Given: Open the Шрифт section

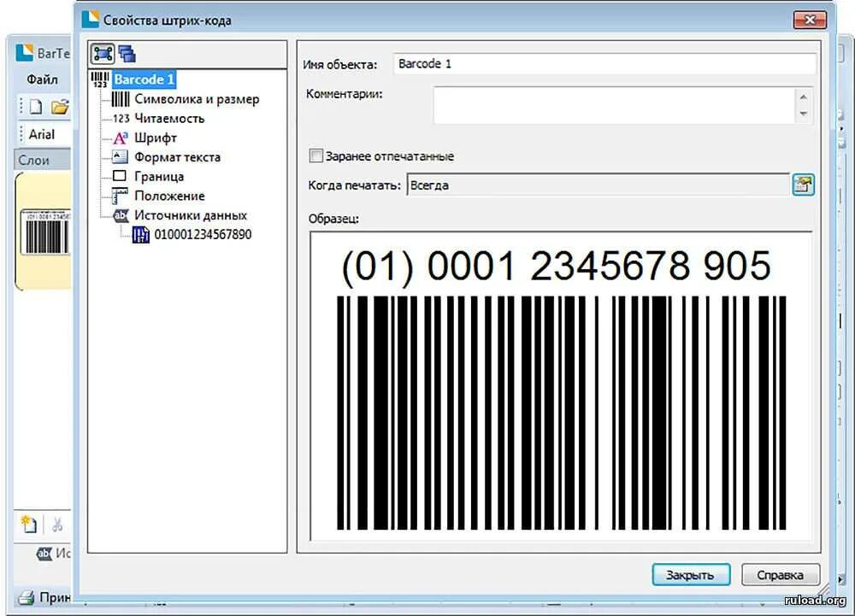Looking at the screenshot, I should tap(156, 138).
